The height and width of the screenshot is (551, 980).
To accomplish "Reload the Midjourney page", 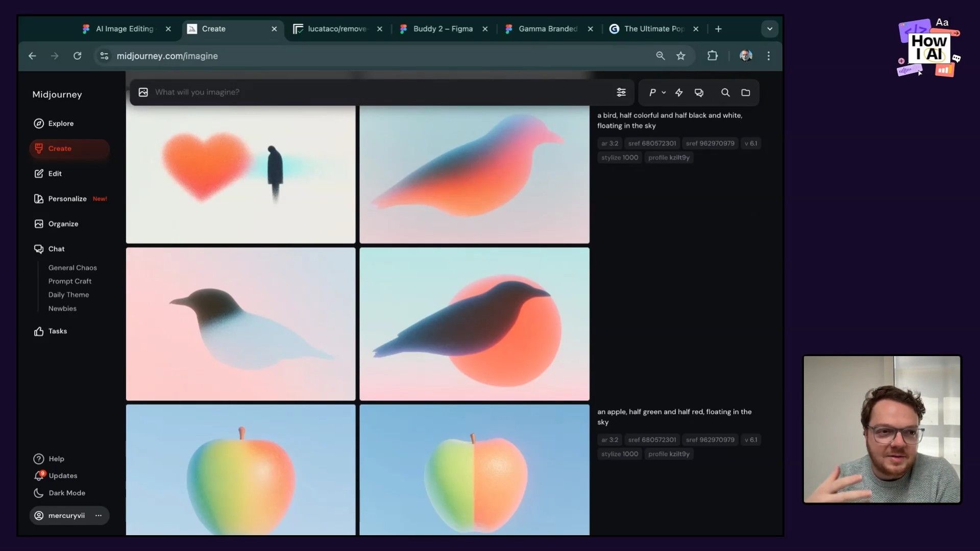I will (77, 56).
